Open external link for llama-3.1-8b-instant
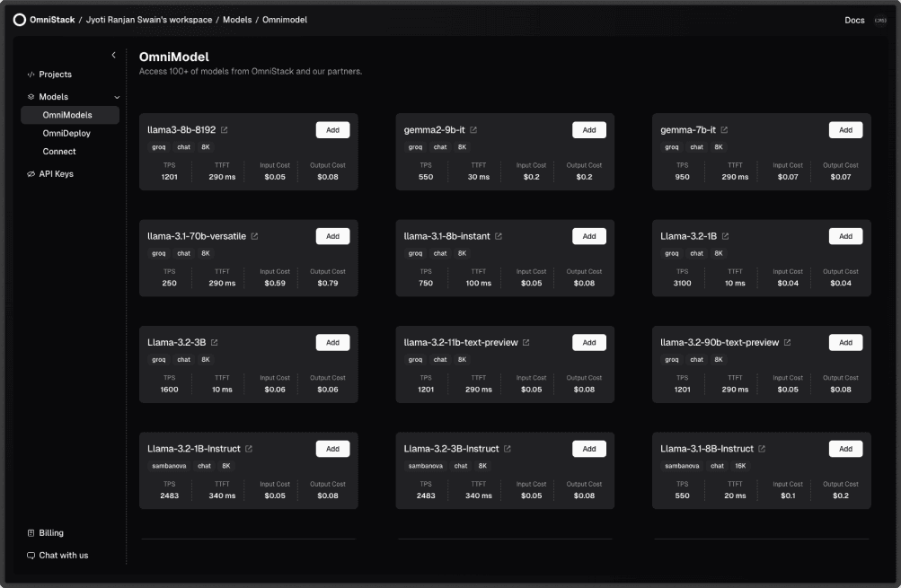The height and width of the screenshot is (588, 901). (x=499, y=236)
